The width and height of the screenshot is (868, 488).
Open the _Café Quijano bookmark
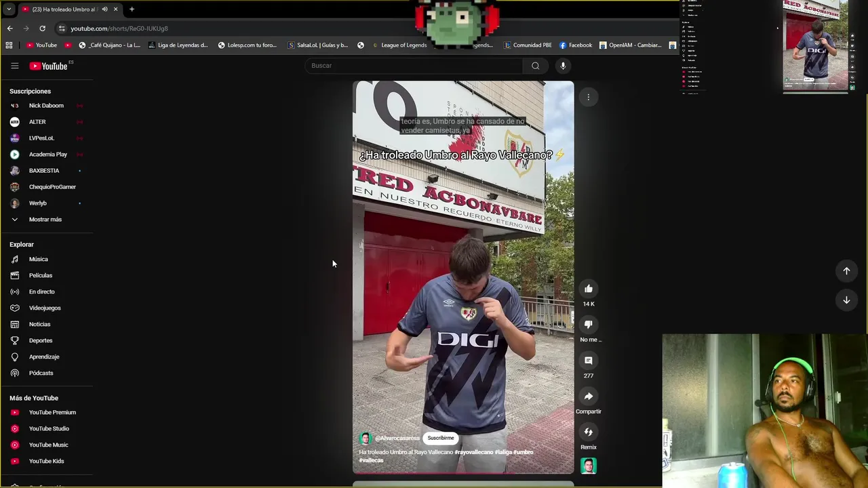click(109, 45)
